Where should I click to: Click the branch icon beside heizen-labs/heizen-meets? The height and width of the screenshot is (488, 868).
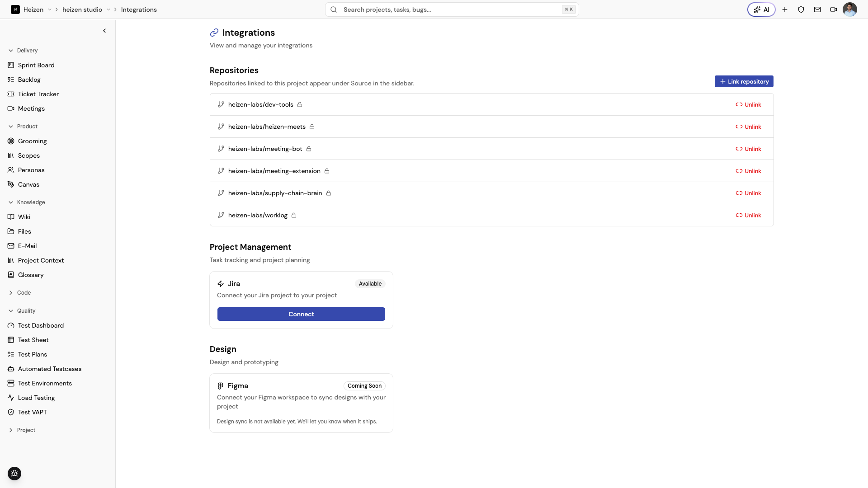click(x=221, y=127)
